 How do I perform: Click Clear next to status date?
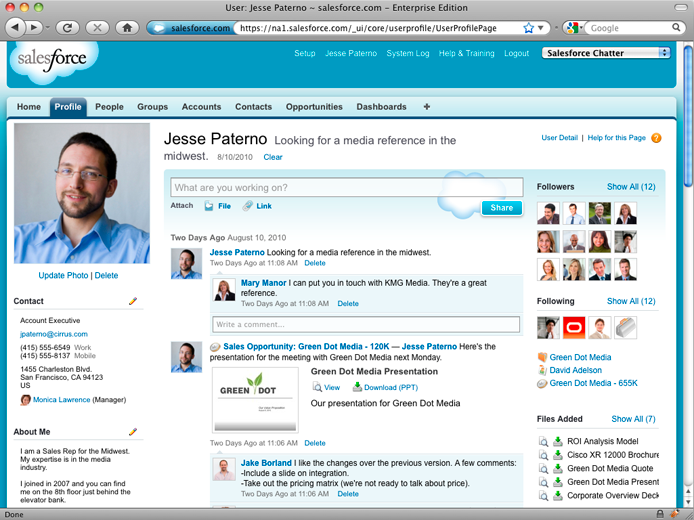(x=273, y=157)
